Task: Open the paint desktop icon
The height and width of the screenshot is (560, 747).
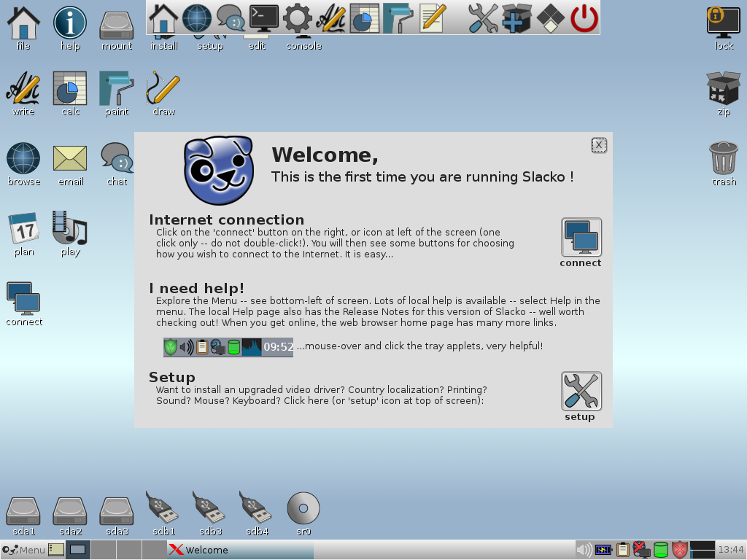Action: click(117, 94)
